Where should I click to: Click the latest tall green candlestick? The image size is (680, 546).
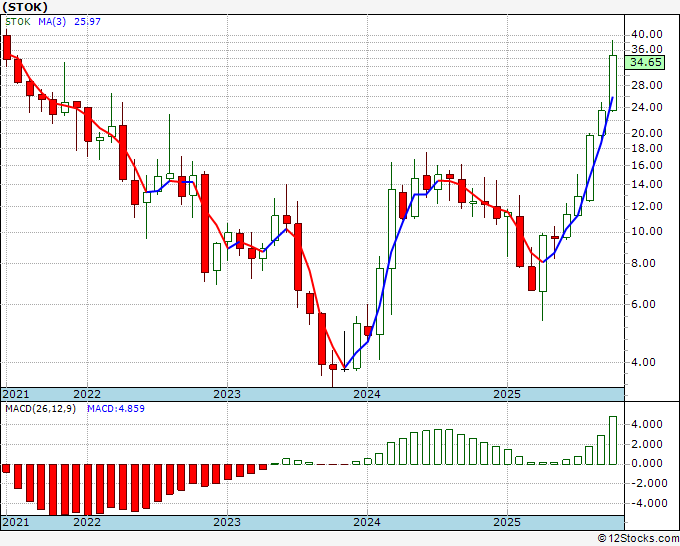(x=613, y=82)
